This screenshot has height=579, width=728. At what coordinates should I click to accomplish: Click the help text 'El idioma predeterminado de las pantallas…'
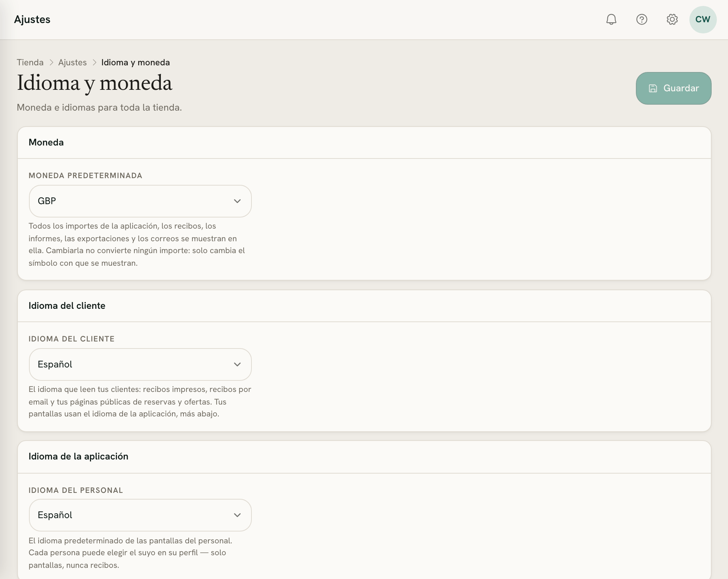pos(130,553)
